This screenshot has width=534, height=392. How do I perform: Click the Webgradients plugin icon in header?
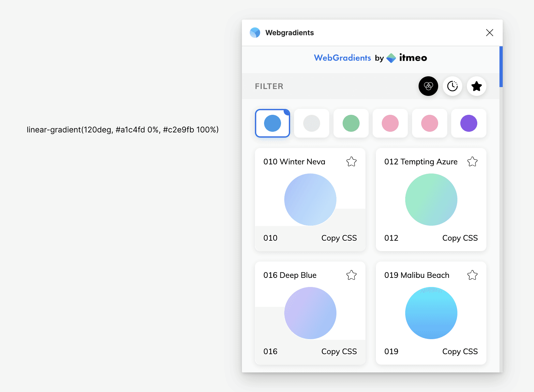(255, 33)
